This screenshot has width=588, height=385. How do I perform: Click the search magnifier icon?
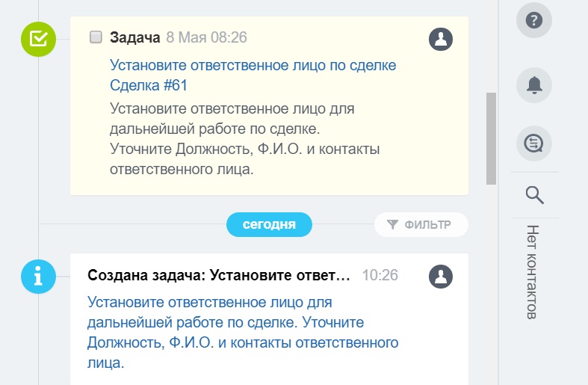pos(533,196)
